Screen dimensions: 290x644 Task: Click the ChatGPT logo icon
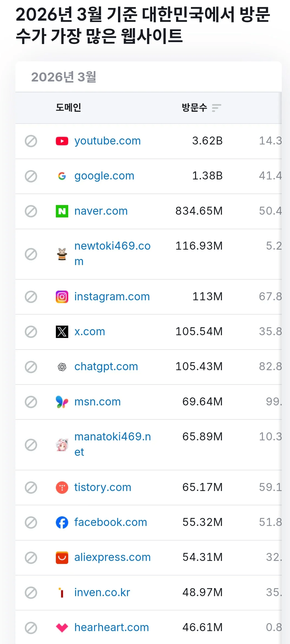point(62,367)
